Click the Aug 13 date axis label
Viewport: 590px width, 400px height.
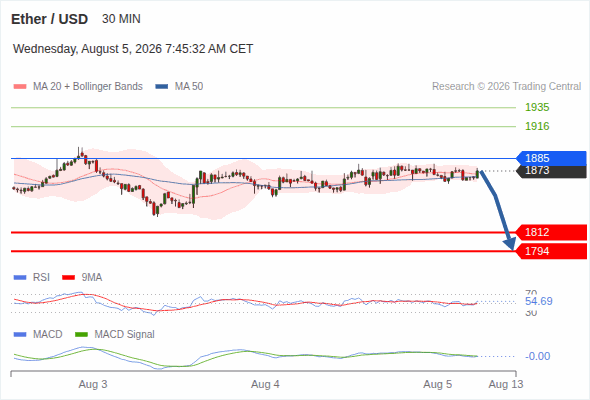[506, 384]
